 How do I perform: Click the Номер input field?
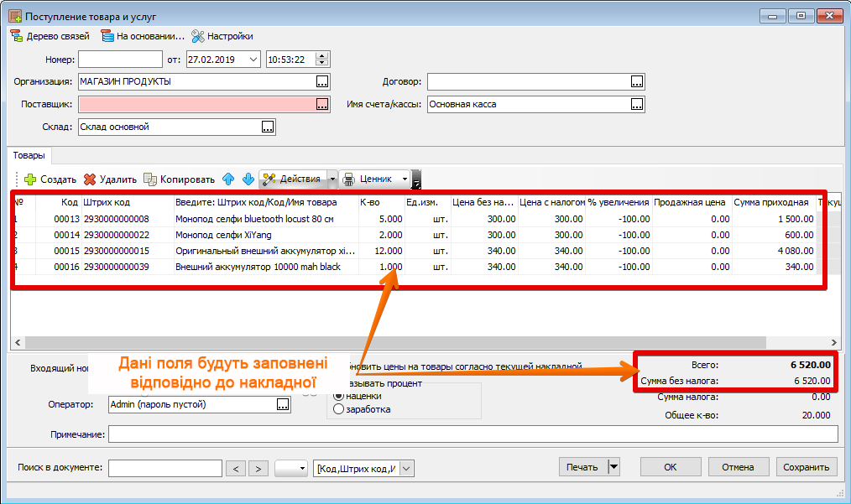click(121, 60)
